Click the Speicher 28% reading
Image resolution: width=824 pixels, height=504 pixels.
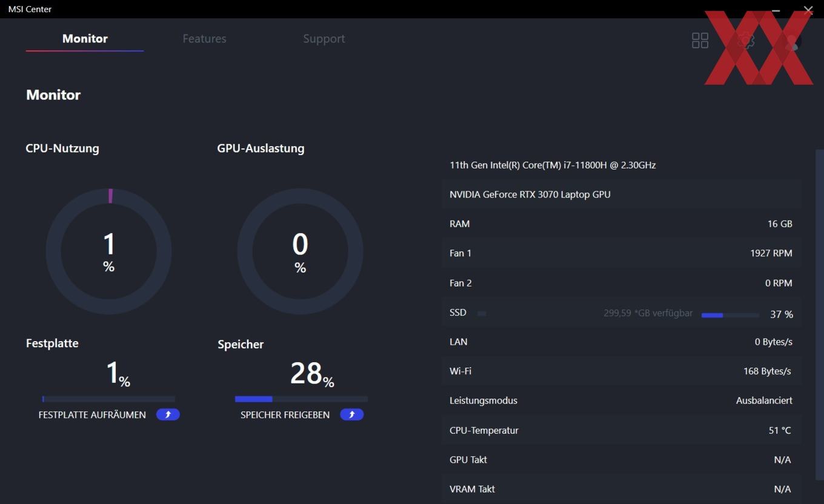[x=312, y=374]
